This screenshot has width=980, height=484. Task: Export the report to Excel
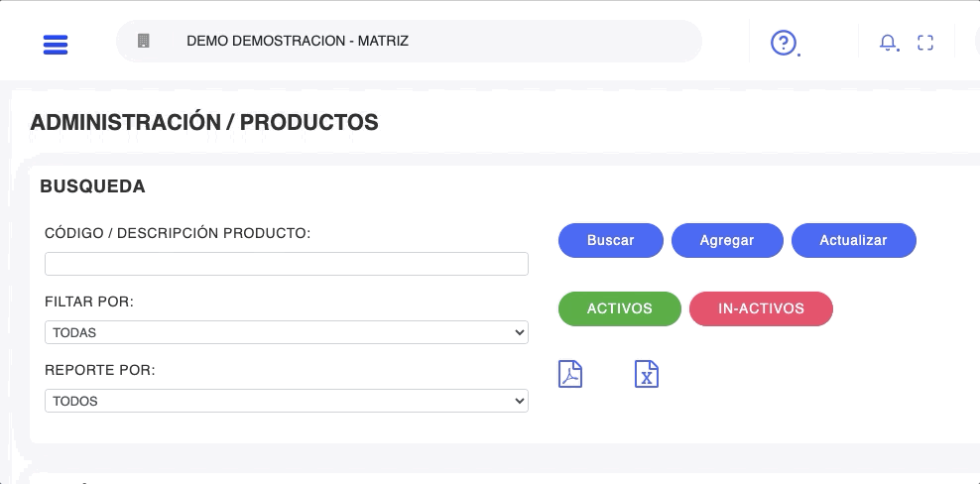[647, 374]
